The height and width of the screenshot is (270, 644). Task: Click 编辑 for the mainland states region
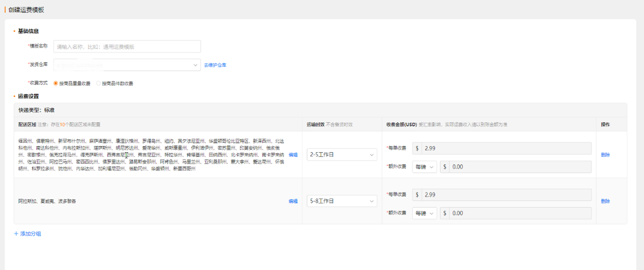click(x=293, y=155)
